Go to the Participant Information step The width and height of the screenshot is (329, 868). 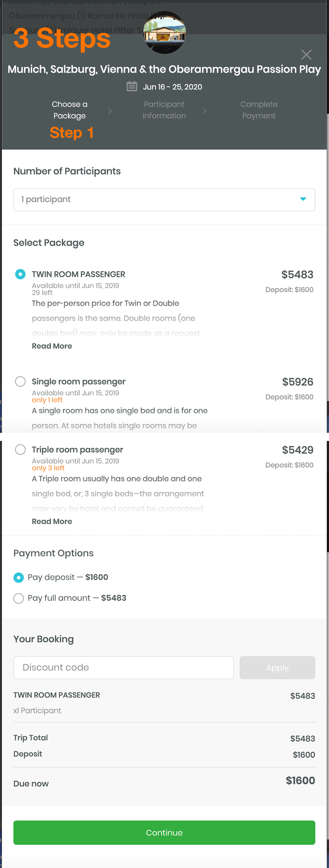[164, 110]
